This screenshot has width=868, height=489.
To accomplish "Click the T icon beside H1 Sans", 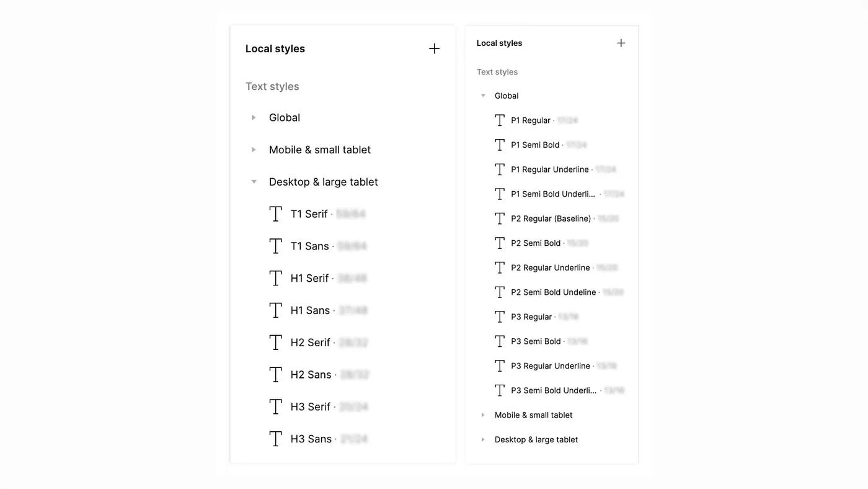I will click(276, 310).
